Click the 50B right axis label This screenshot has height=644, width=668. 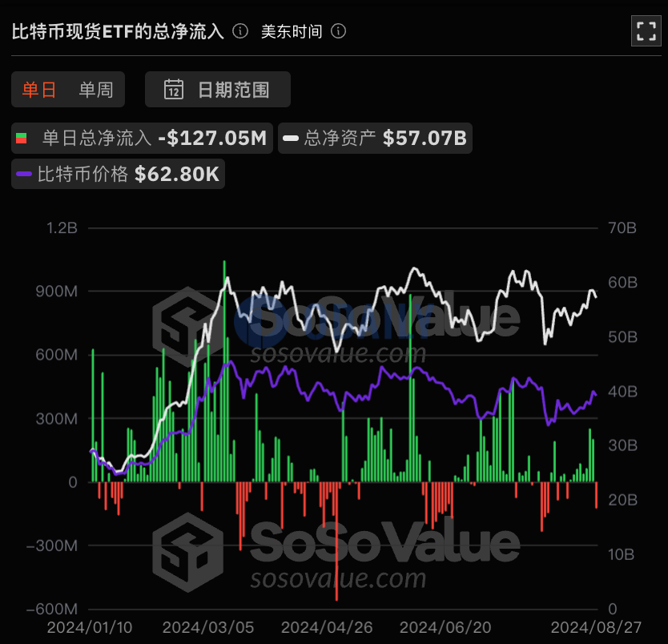(x=622, y=337)
